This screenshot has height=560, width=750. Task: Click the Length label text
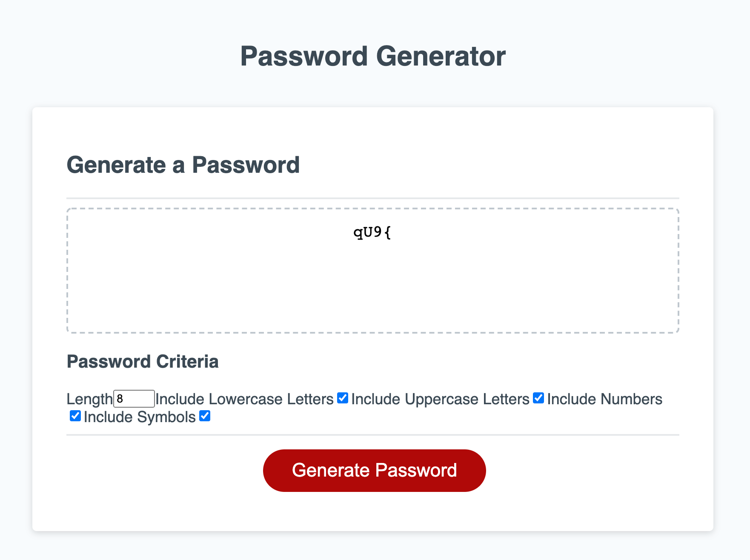coord(90,399)
